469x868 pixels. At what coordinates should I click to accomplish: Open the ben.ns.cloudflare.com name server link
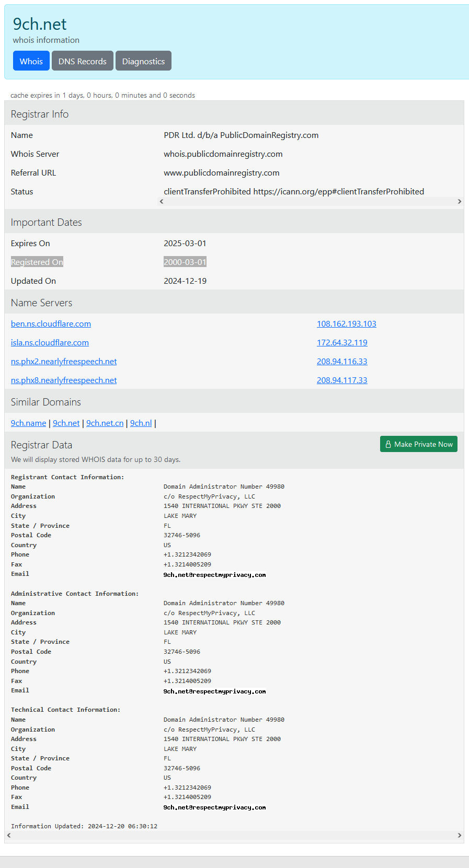click(x=51, y=324)
